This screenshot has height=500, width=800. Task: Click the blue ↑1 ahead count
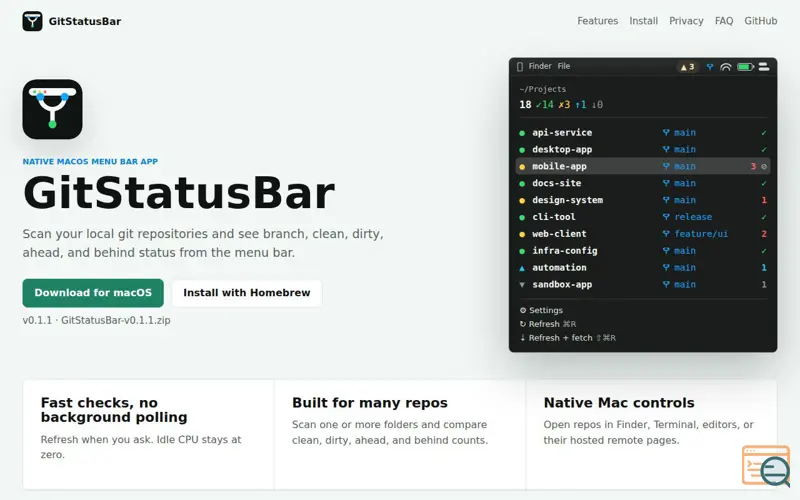[581, 105]
